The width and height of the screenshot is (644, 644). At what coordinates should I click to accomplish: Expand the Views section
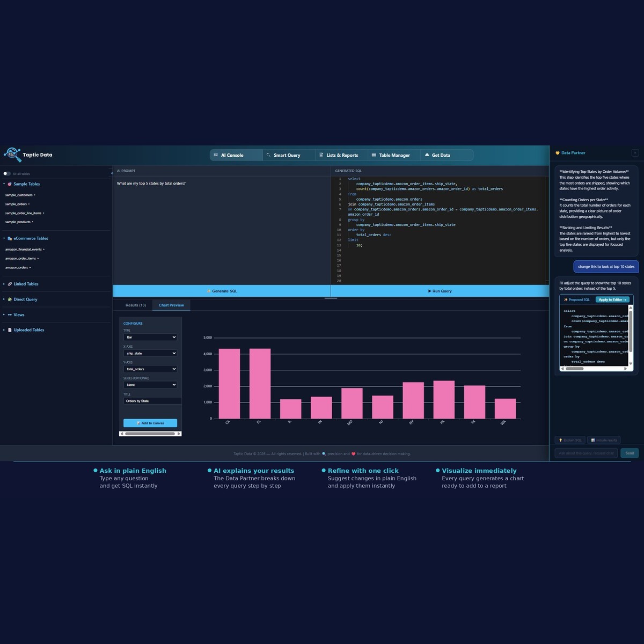pos(19,315)
